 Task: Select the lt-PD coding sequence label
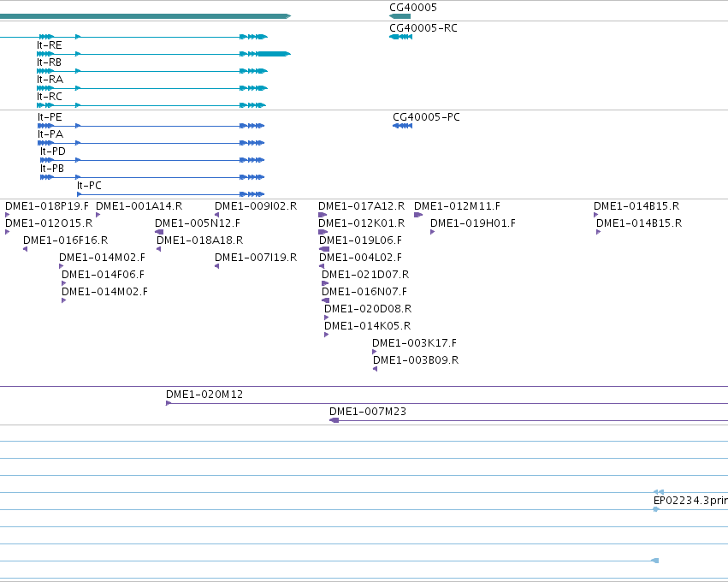point(52,151)
